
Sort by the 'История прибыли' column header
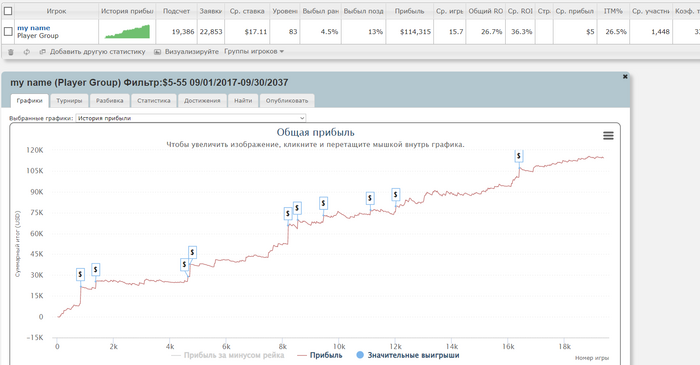tap(127, 11)
